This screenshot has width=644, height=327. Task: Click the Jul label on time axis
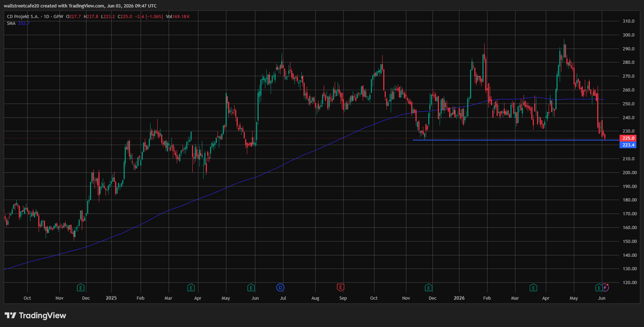tap(283, 297)
